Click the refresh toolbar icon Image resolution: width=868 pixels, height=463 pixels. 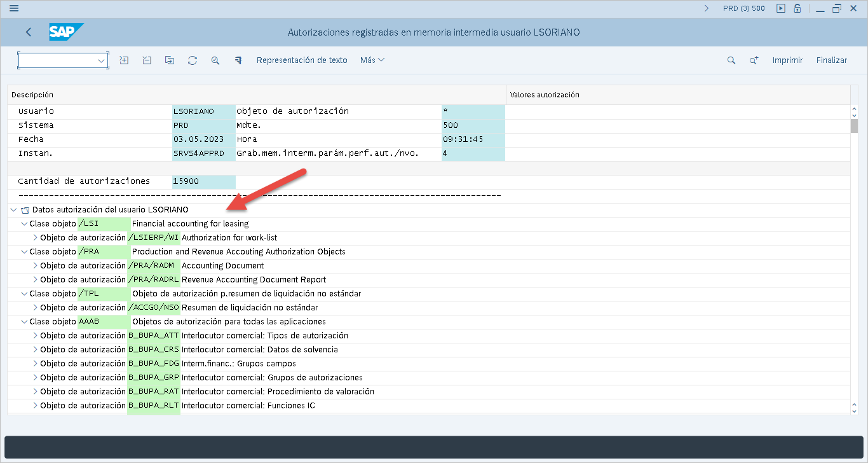[193, 60]
